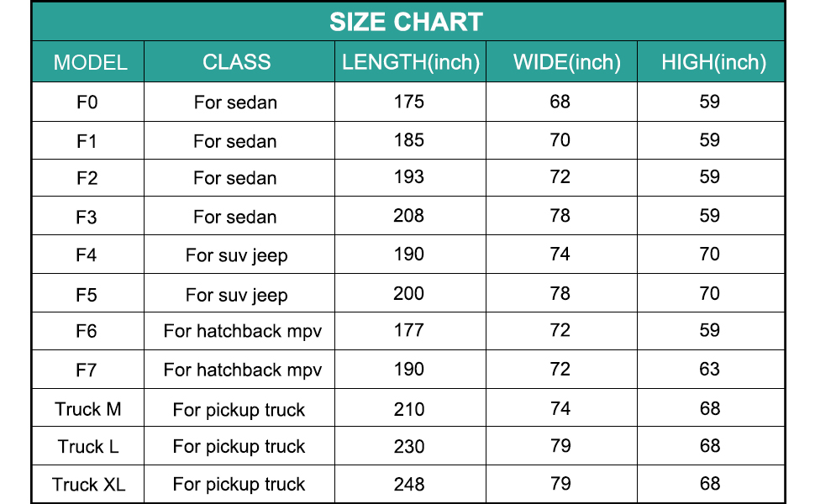Select the LENGTH(inch) column header
This screenshot has height=504, width=815.
[411, 61]
